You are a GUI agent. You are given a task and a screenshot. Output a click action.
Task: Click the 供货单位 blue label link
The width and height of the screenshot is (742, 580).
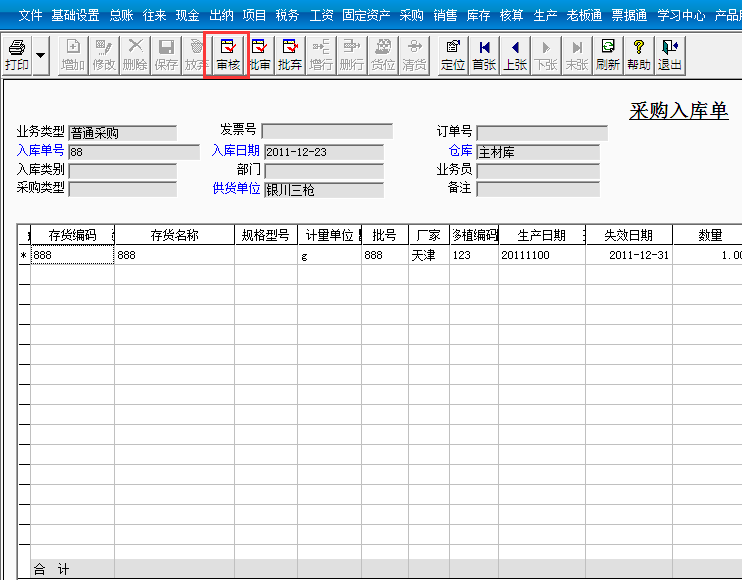(236, 188)
